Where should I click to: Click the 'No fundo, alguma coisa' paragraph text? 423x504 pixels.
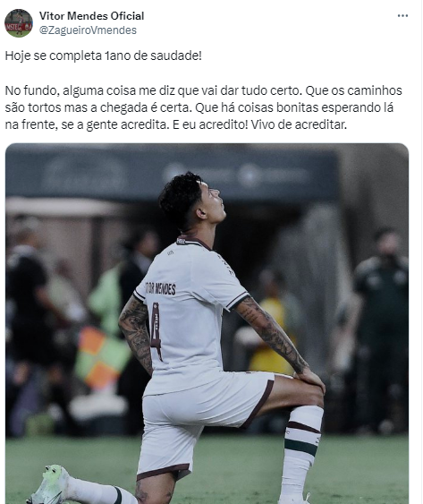203,107
